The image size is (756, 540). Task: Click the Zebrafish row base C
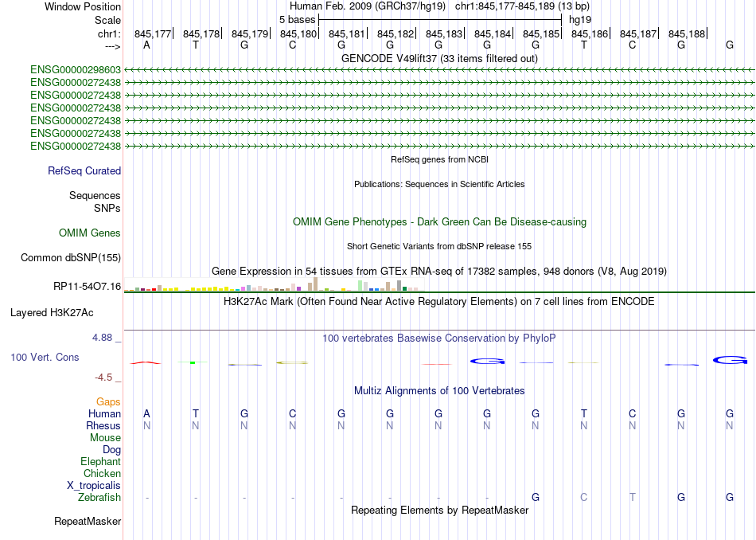[584, 497]
